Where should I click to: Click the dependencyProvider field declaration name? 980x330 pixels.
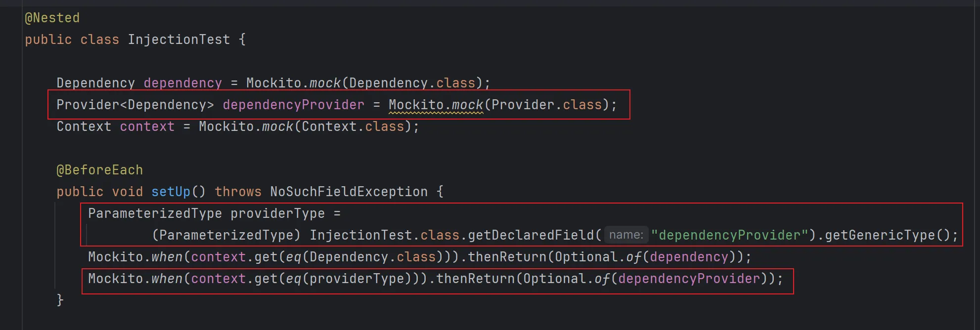[293, 105]
